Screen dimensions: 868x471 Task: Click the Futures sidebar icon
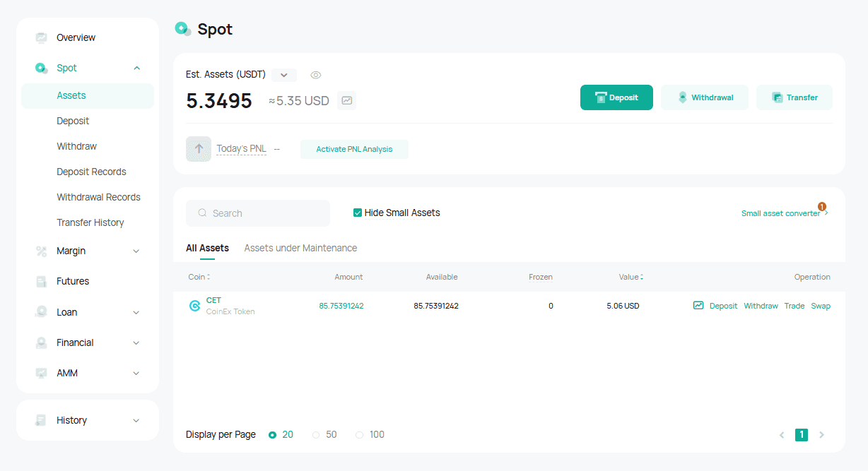[x=42, y=282]
